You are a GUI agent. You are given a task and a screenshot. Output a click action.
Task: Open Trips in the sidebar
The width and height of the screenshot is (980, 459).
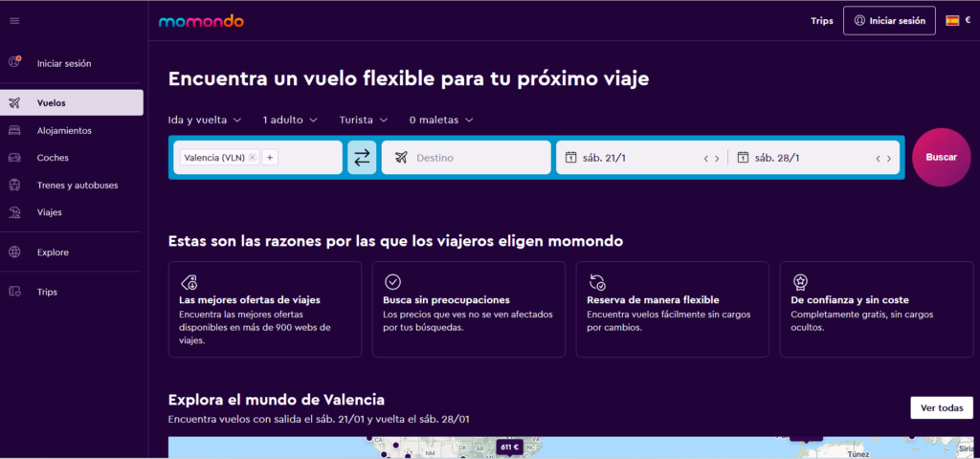coord(72,292)
